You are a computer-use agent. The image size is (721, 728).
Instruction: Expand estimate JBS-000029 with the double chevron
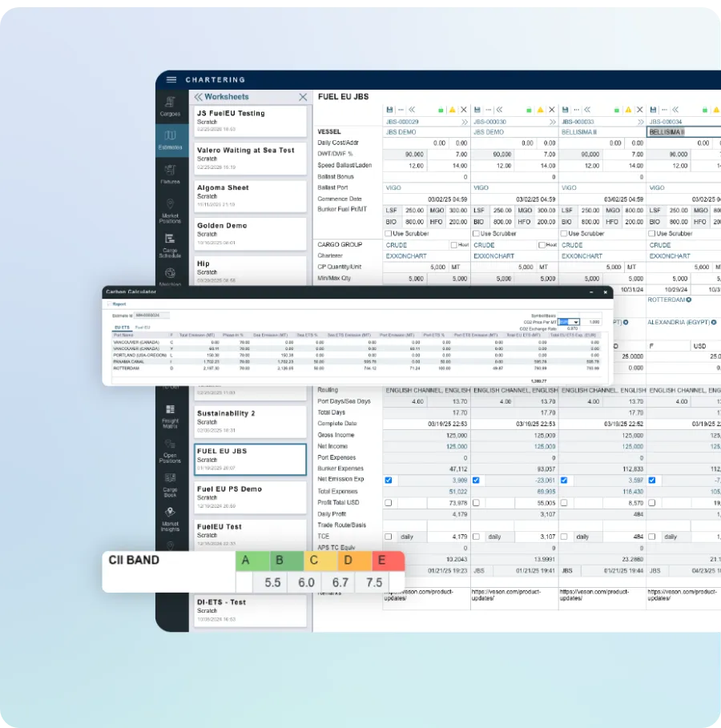coord(465,122)
